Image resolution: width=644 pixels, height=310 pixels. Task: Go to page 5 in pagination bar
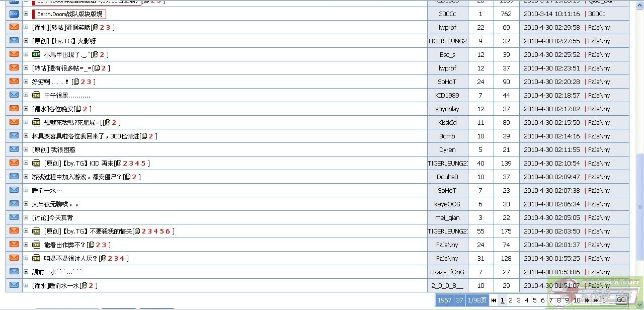point(535,300)
